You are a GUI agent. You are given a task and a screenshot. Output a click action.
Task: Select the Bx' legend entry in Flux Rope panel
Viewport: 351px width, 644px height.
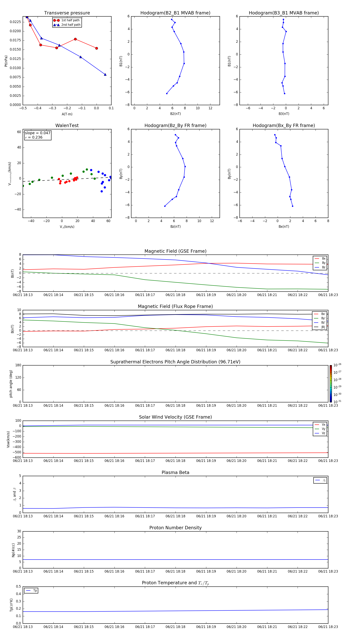tap(320, 314)
